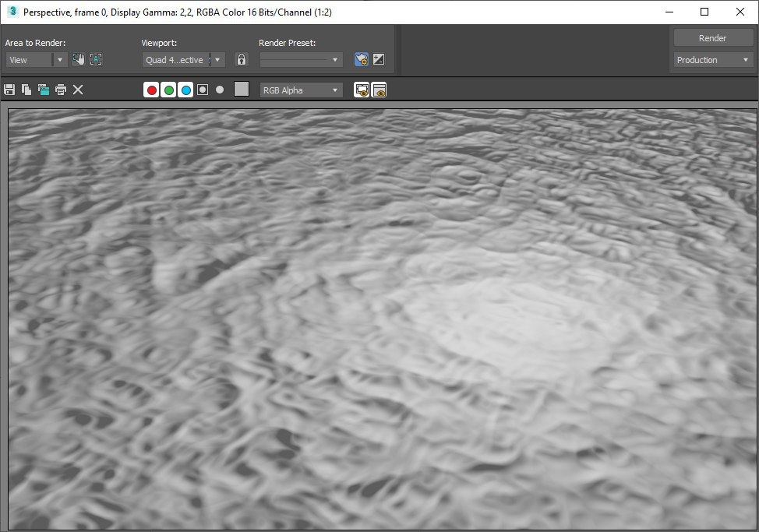
Task: Click the Edit Region hand icon
Action: coord(79,59)
